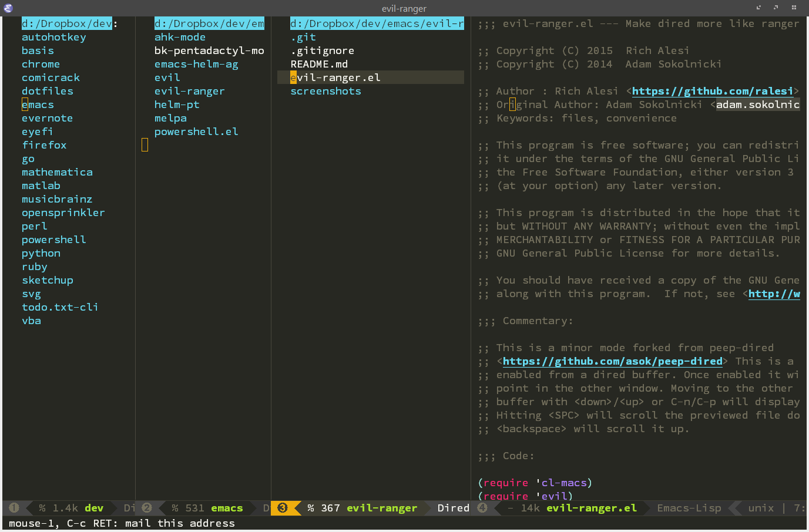This screenshot has width=809, height=532.
Task: Click the Emacs-Lisp major mode indicator
Action: (689, 508)
